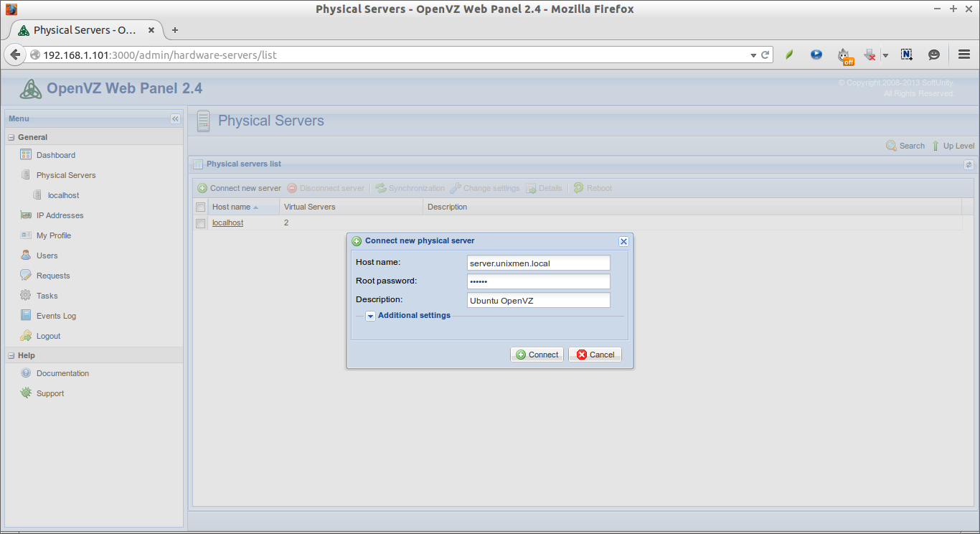Click the Up Level arrow icon
980x534 pixels.
(936, 146)
